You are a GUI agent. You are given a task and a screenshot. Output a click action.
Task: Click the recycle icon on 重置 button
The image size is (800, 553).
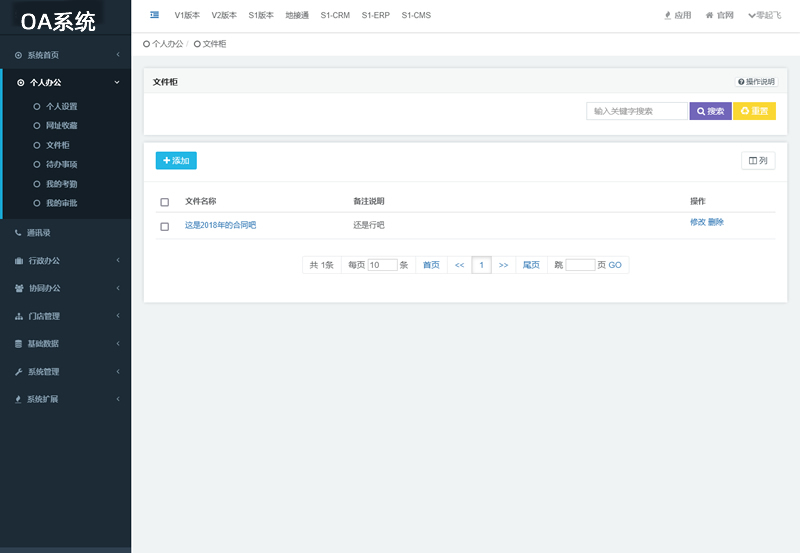click(745, 111)
